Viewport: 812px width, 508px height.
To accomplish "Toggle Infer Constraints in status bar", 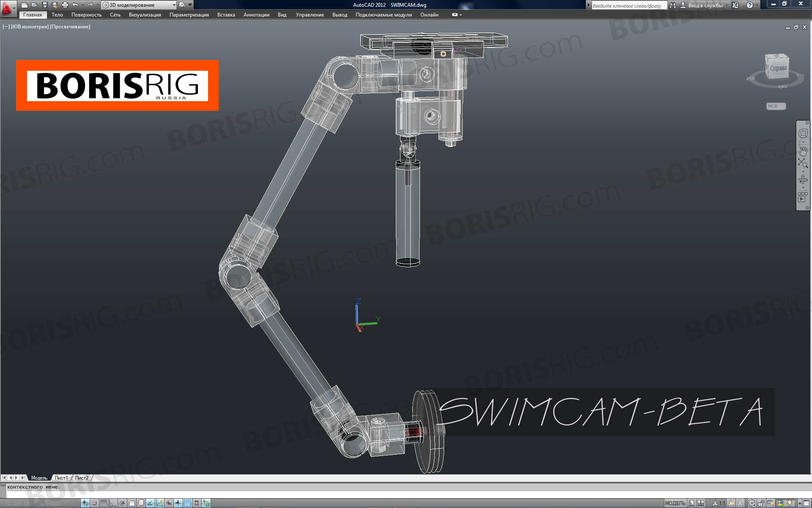I will click(x=85, y=503).
